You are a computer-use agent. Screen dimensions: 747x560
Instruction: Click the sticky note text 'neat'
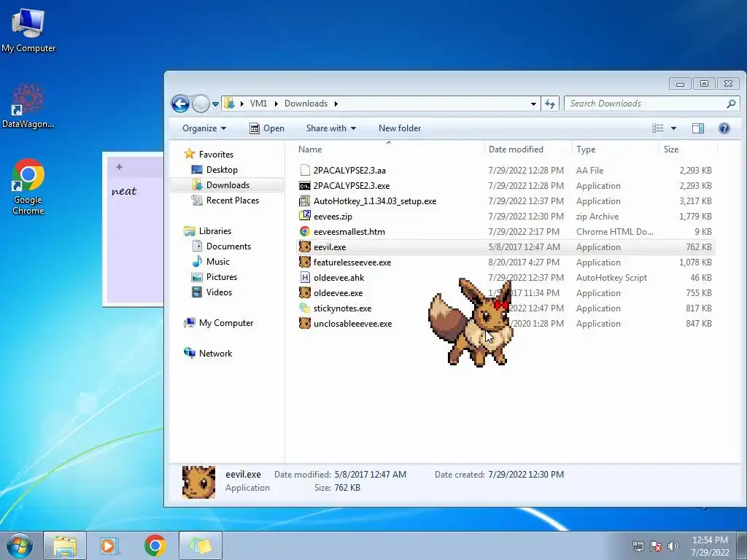point(124,191)
